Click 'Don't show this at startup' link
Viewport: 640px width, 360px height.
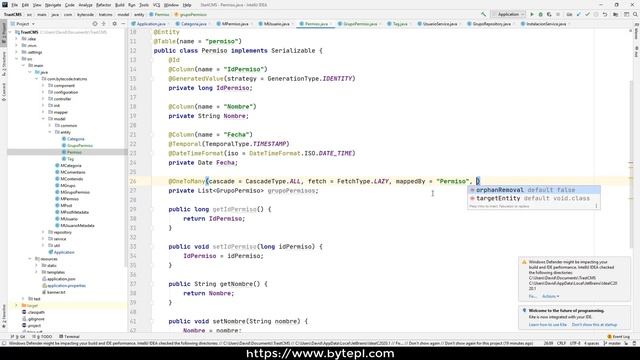[x=594, y=324]
